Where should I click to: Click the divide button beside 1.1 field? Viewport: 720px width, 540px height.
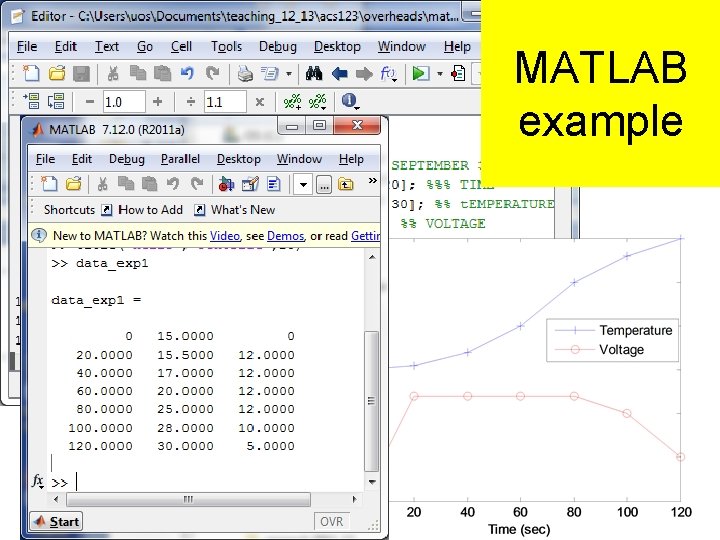coord(191,101)
